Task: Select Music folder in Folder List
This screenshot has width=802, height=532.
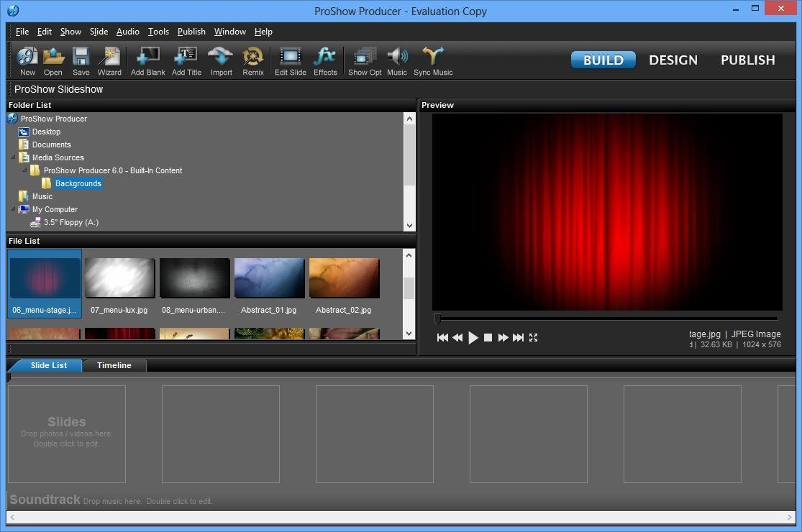Action: click(x=42, y=196)
